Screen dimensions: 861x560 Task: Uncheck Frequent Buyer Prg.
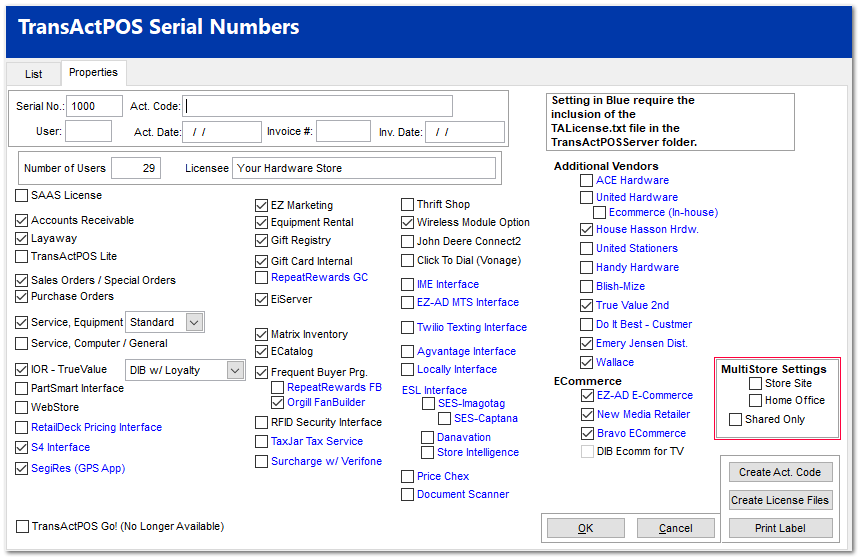pyautogui.click(x=261, y=372)
